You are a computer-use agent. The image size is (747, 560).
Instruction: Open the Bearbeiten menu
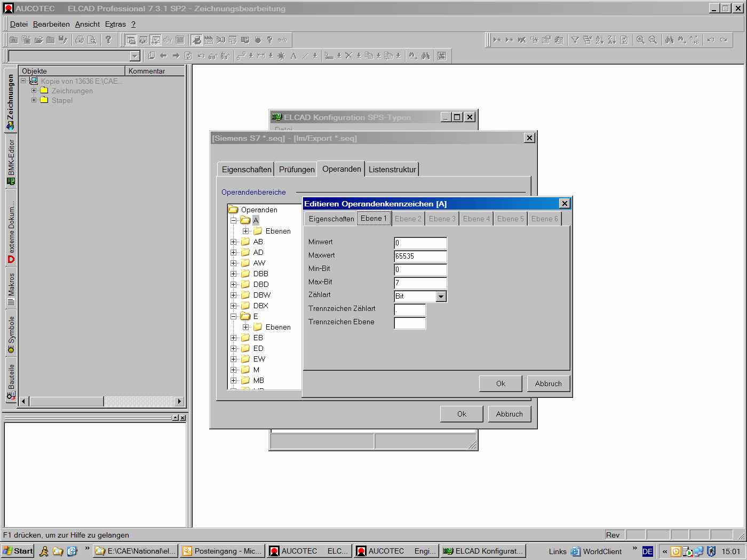pyautogui.click(x=51, y=24)
